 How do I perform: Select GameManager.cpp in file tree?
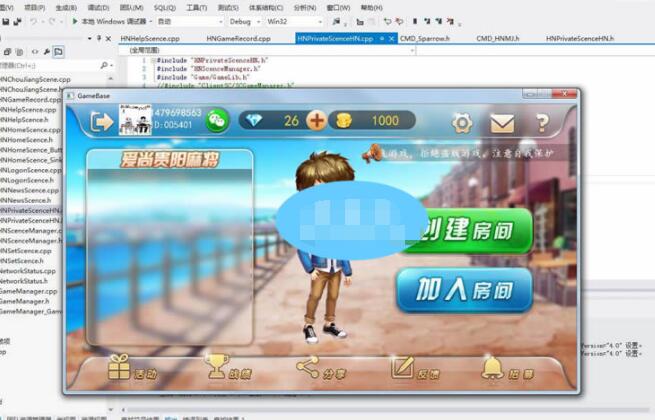point(29,291)
